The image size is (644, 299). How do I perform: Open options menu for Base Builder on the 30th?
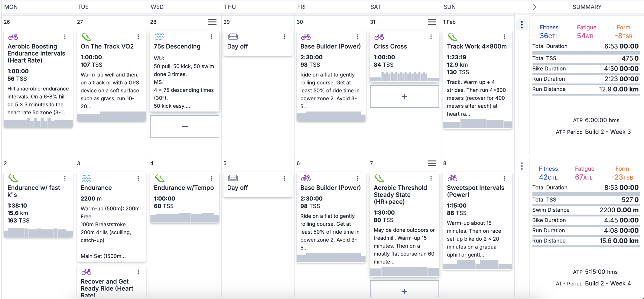coord(357,37)
